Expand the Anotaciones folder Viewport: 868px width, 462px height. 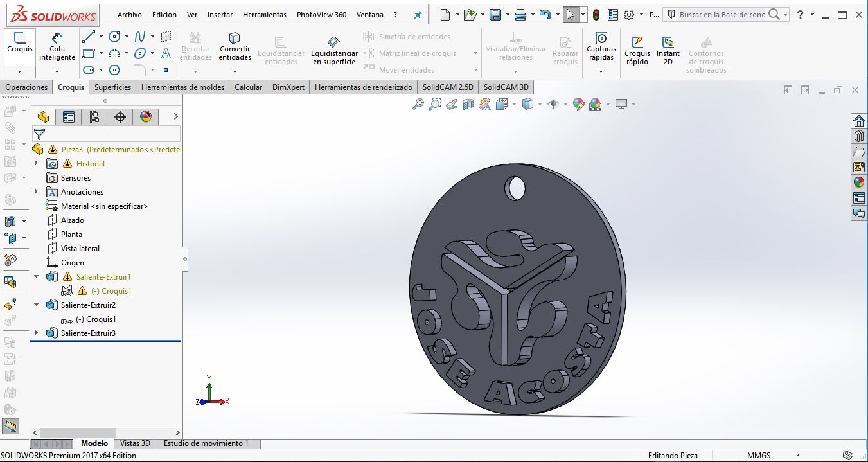[37, 191]
